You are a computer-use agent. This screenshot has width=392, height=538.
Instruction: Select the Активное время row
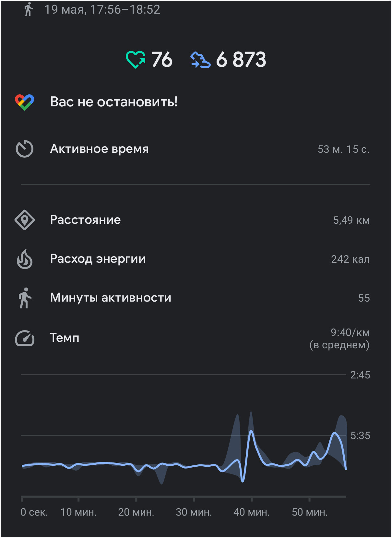pos(196,149)
